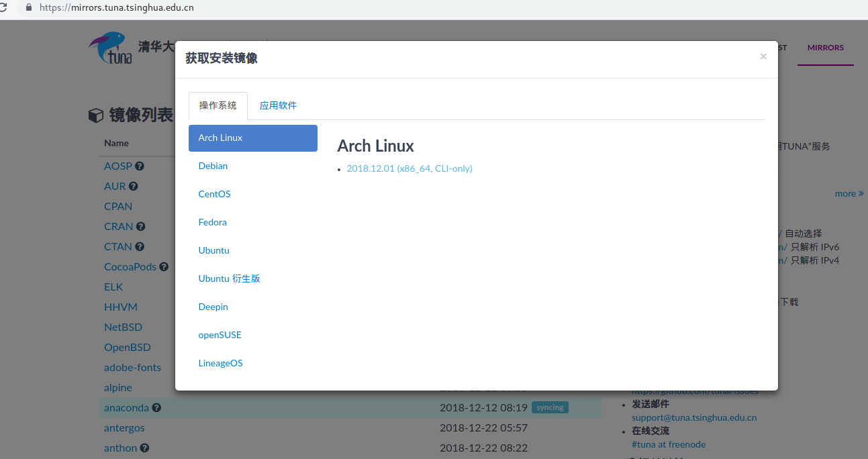Open the CocoaPods mirror link

coord(130,266)
